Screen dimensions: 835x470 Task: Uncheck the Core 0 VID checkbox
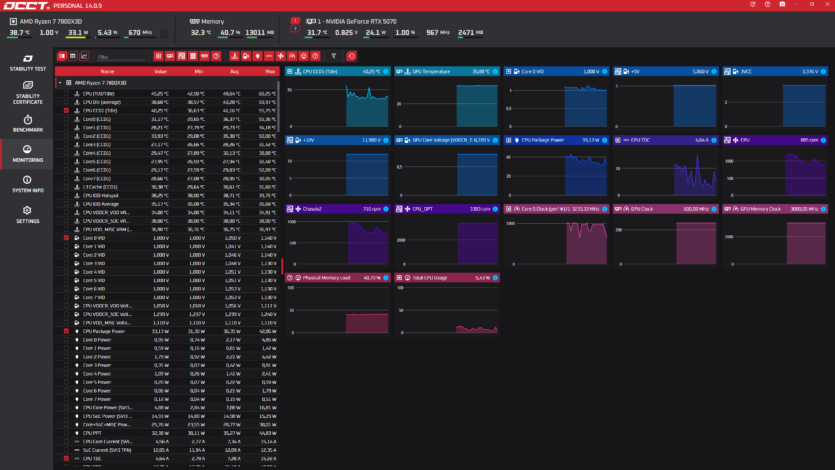tap(66, 238)
